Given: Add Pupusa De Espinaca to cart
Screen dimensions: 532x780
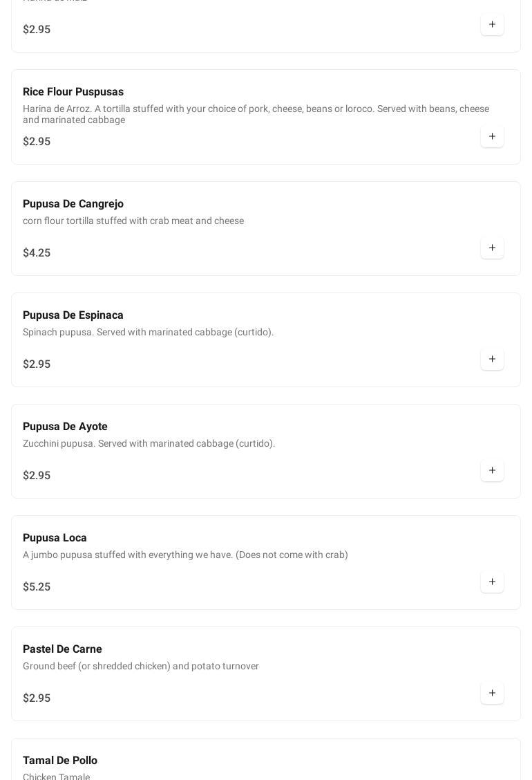Looking at the screenshot, I should tap(492, 359).
